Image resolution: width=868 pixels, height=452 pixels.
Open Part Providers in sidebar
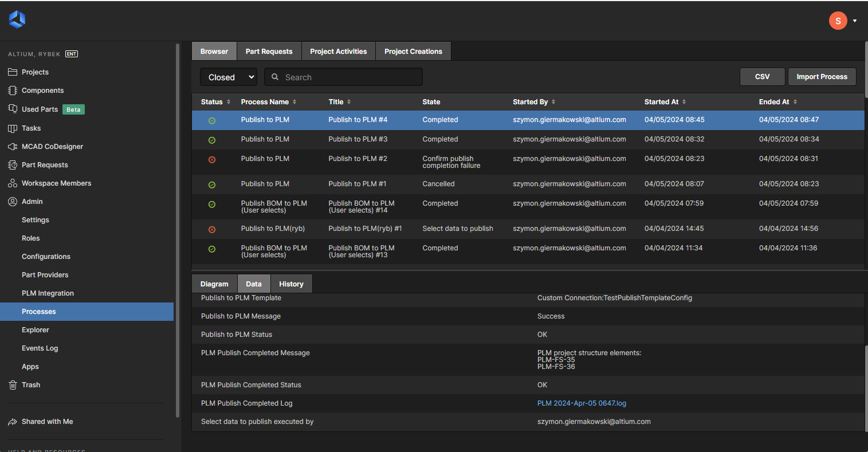click(x=45, y=275)
